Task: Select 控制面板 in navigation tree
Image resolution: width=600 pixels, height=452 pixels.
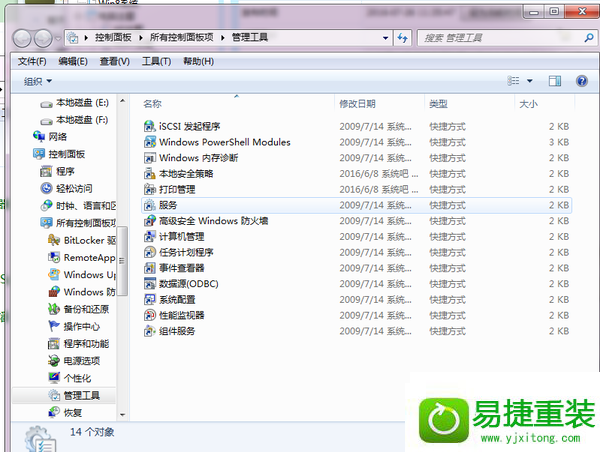Action: pos(67,154)
